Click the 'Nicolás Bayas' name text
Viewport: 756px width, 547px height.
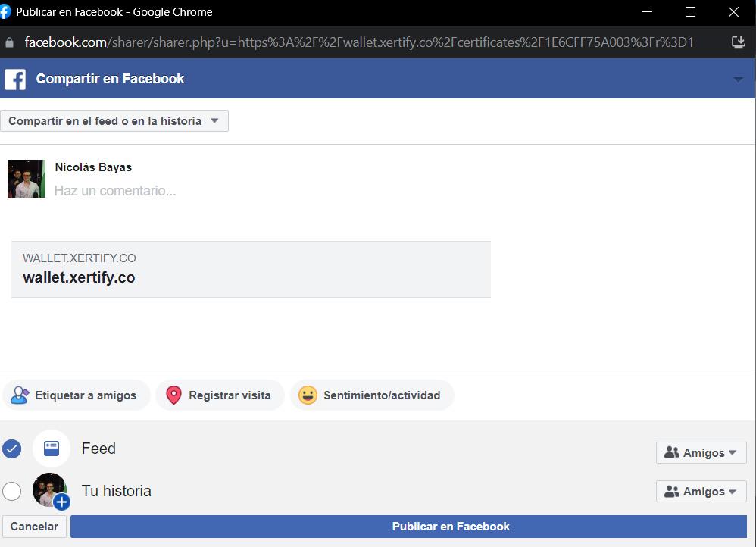tap(93, 167)
